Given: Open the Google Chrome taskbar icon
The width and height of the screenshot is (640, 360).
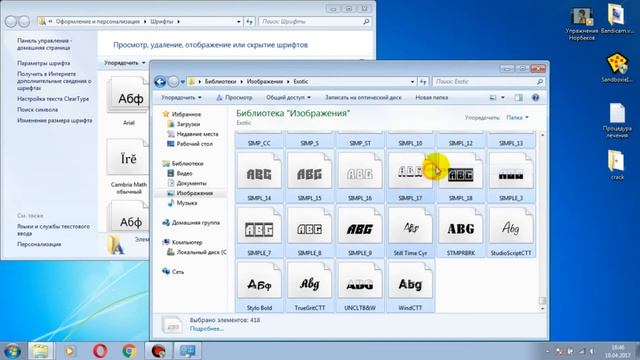Looking at the screenshot, I should click(x=129, y=351).
